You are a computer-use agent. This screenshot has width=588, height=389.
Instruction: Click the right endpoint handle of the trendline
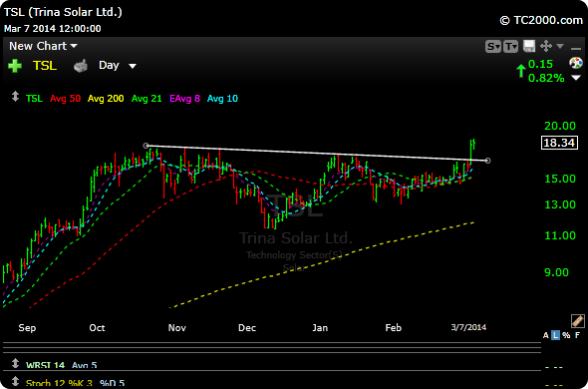487,161
